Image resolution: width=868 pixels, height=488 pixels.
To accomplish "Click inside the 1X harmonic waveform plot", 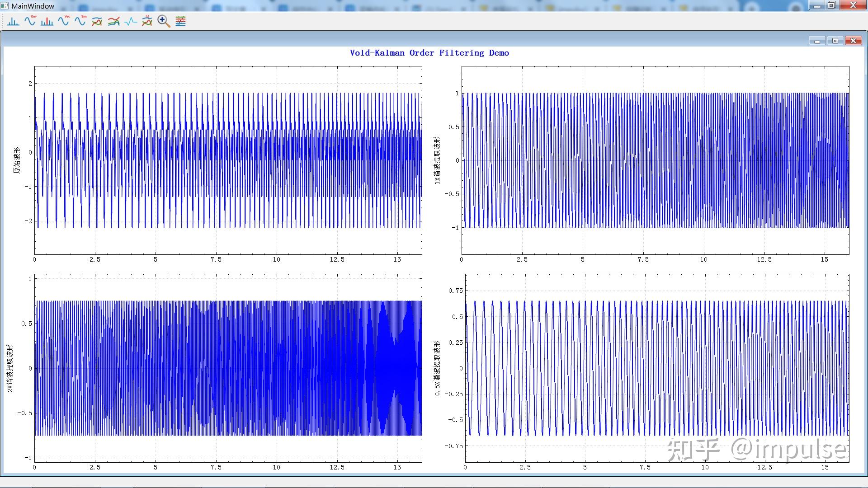I will coord(655,160).
